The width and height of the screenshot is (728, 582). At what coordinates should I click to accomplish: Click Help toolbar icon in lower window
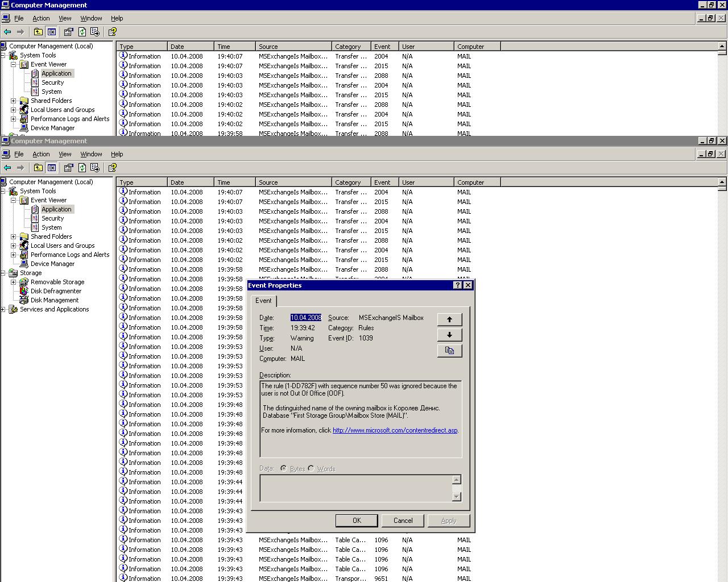click(x=112, y=168)
